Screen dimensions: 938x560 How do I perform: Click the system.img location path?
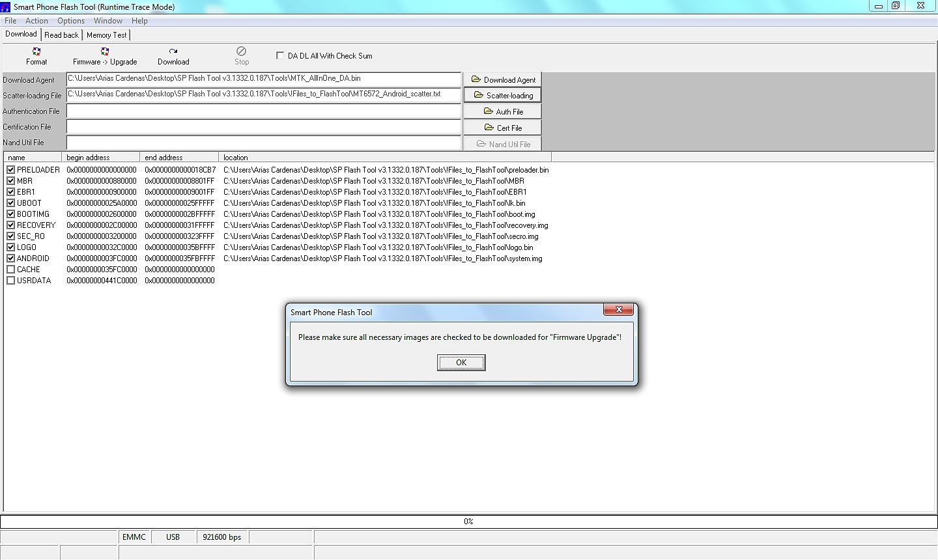[382, 259]
